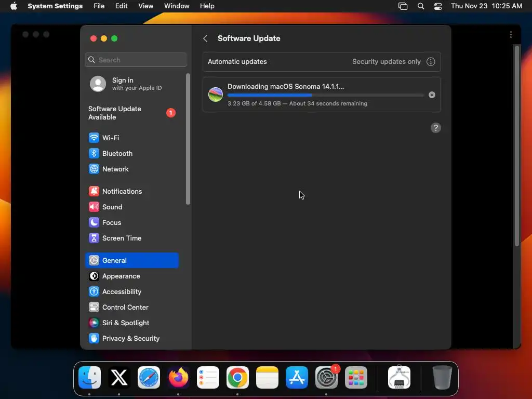This screenshot has height=399, width=532.
Task: Cancel the macOS Sonoma download
Action: click(432, 95)
